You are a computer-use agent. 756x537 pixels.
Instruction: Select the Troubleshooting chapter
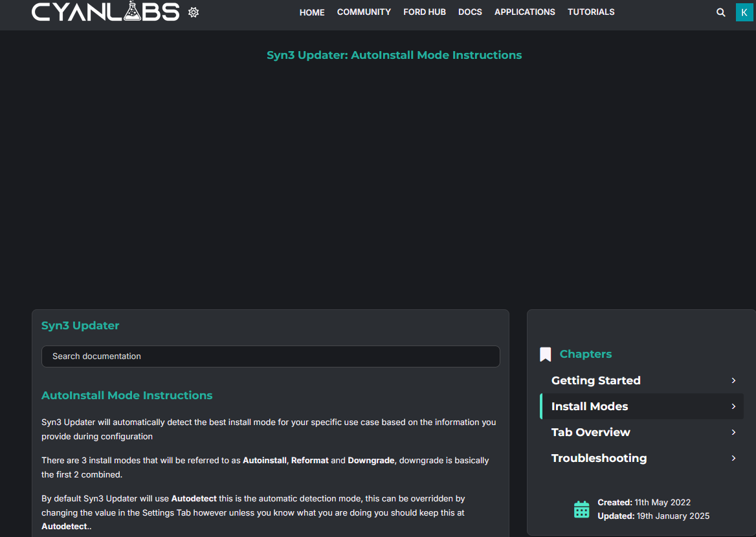pyautogui.click(x=599, y=459)
